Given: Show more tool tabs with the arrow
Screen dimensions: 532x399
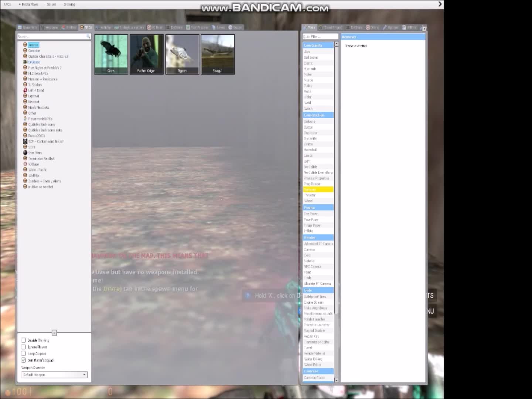Looking at the screenshot, I should 424,28.
